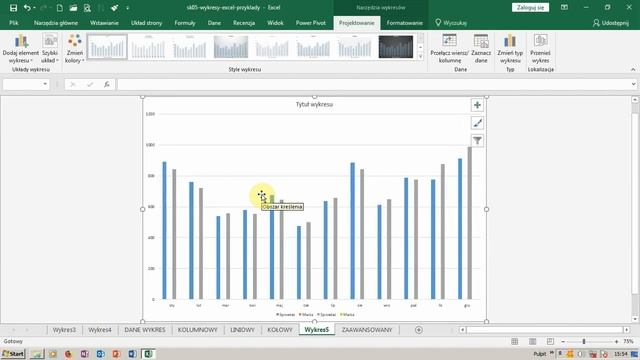Add a new sheet with plus icon
The height and width of the screenshot is (360, 640).
(x=418, y=330)
